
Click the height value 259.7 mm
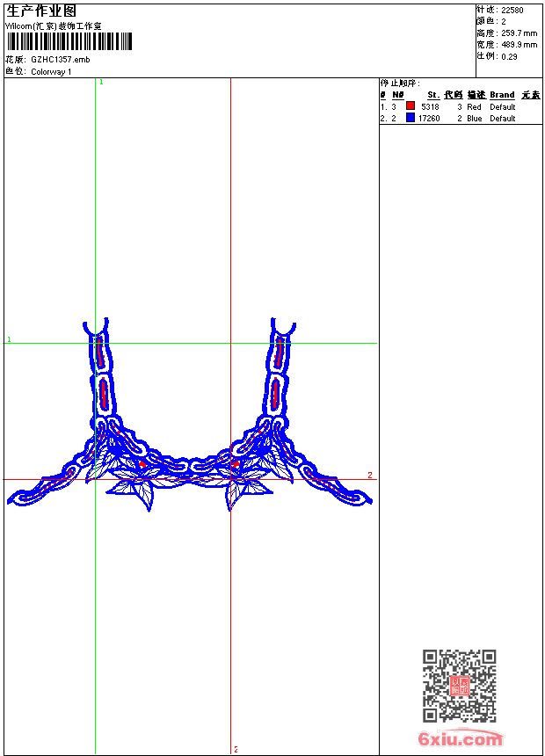[x=519, y=33]
